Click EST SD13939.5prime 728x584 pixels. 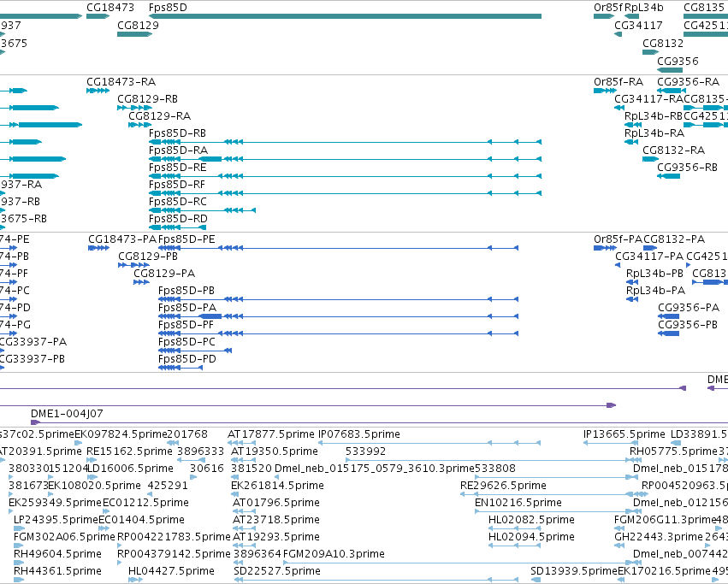tap(574, 571)
